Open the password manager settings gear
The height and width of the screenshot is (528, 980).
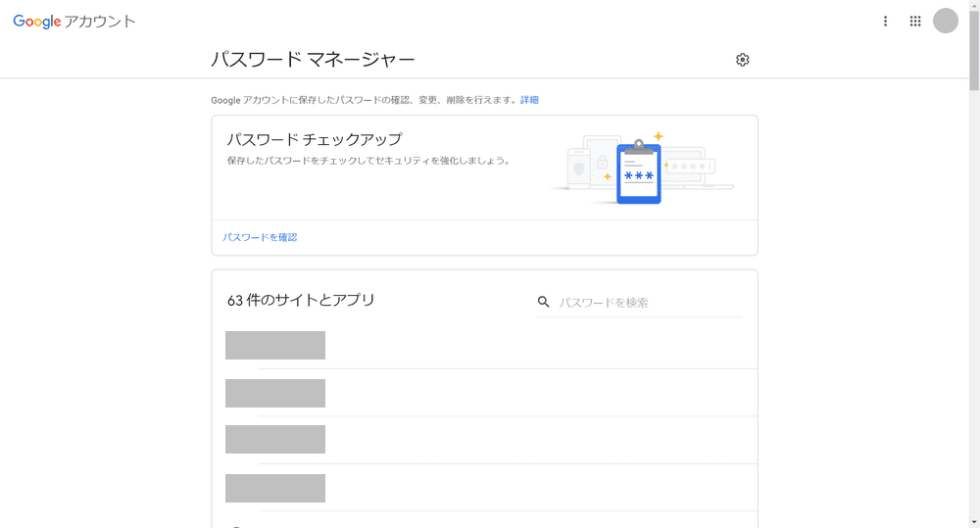point(742,60)
